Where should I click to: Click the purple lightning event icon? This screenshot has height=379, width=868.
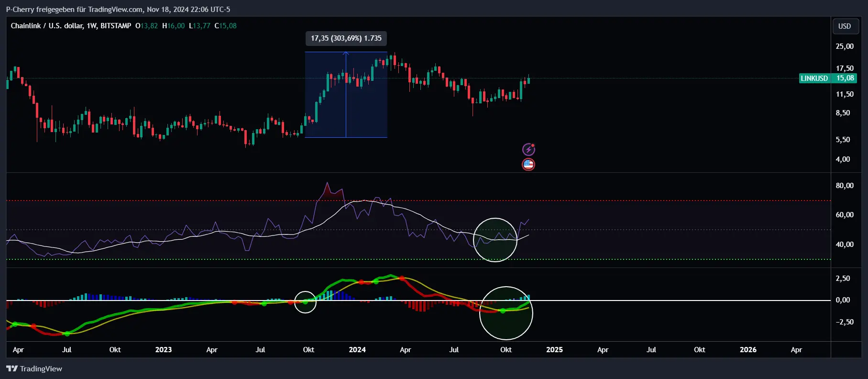(528, 149)
